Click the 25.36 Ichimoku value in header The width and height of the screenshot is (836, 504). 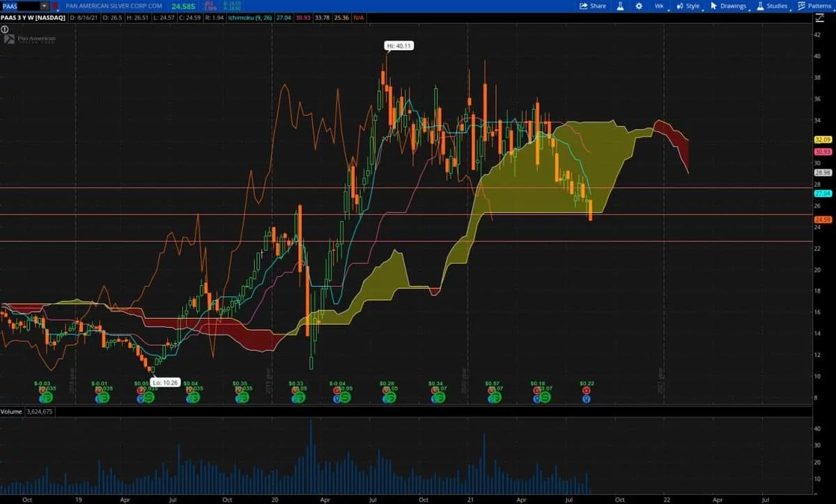click(341, 18)
